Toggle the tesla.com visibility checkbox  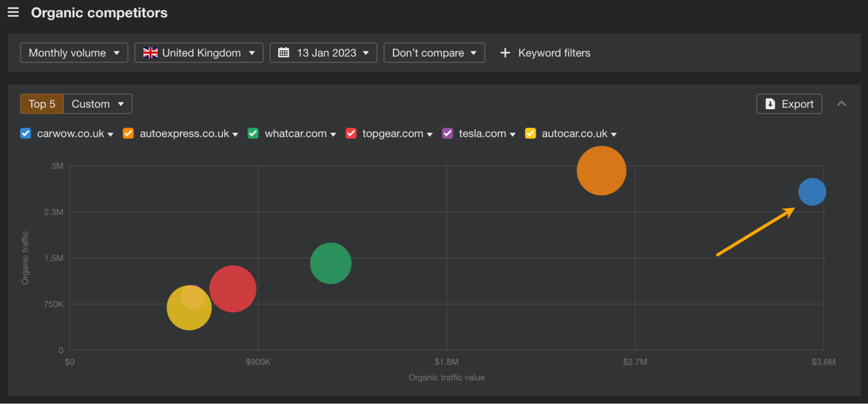coord(447,133)
